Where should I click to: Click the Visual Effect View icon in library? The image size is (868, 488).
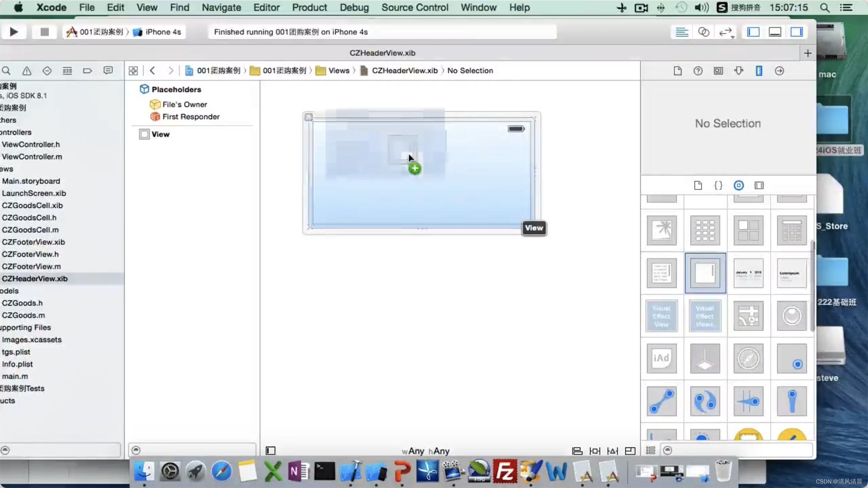662,316
